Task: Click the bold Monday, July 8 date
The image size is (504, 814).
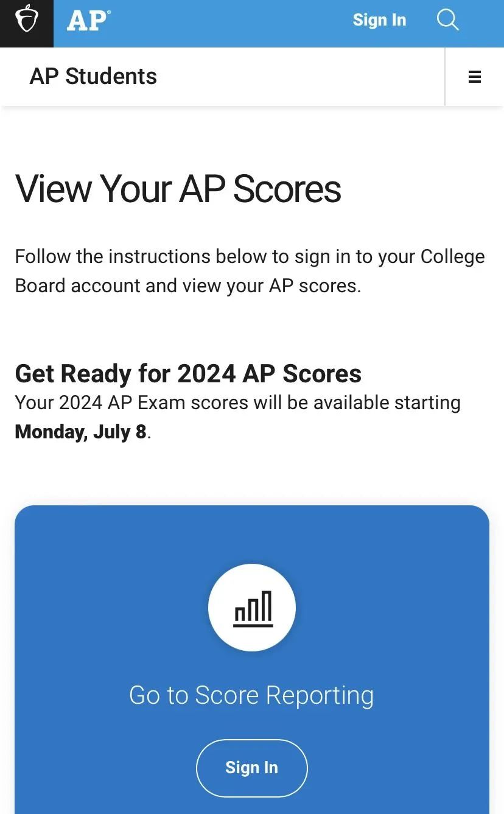Action: click(x=80, y=432)
